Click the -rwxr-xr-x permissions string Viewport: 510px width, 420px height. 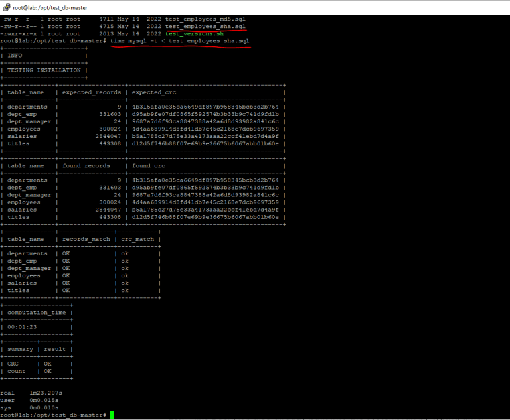pyautogui.click(x=19, y=33)
